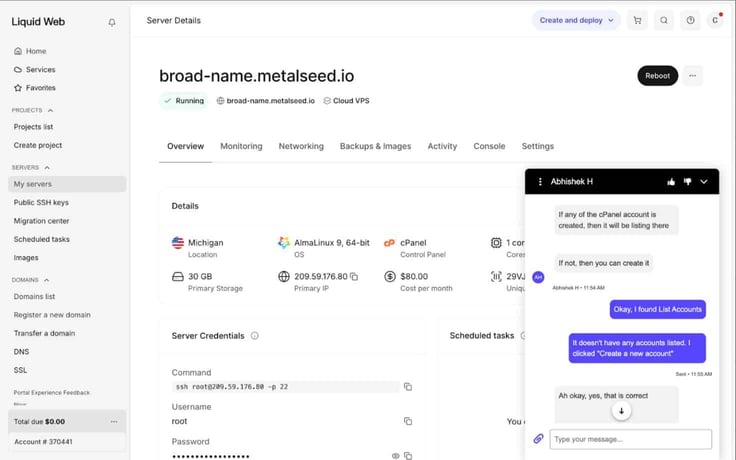
Task: Open Scheduled tasks in sidebar
Action: [42, 239]
